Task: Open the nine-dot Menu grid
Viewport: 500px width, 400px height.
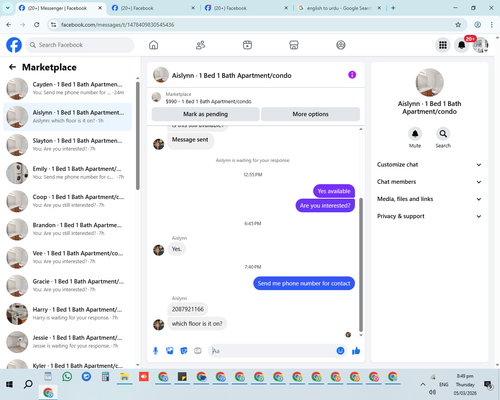Action: (x=443, y=45)
